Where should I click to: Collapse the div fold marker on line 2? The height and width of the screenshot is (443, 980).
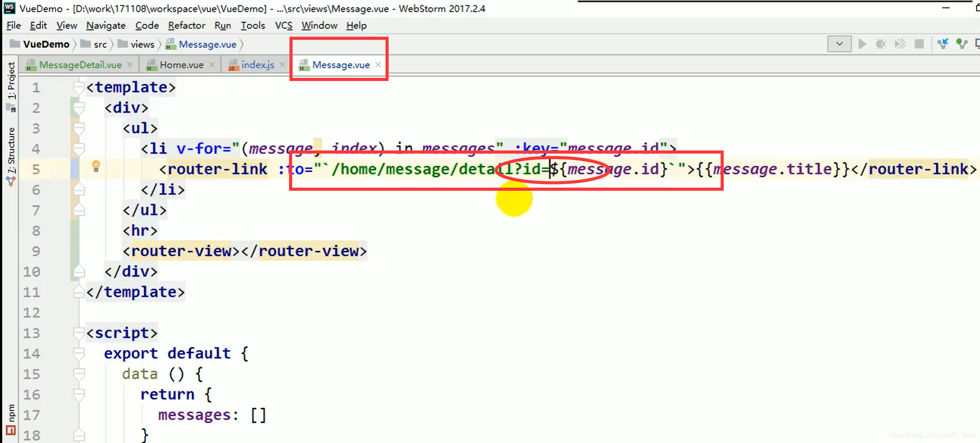[79, 108]
